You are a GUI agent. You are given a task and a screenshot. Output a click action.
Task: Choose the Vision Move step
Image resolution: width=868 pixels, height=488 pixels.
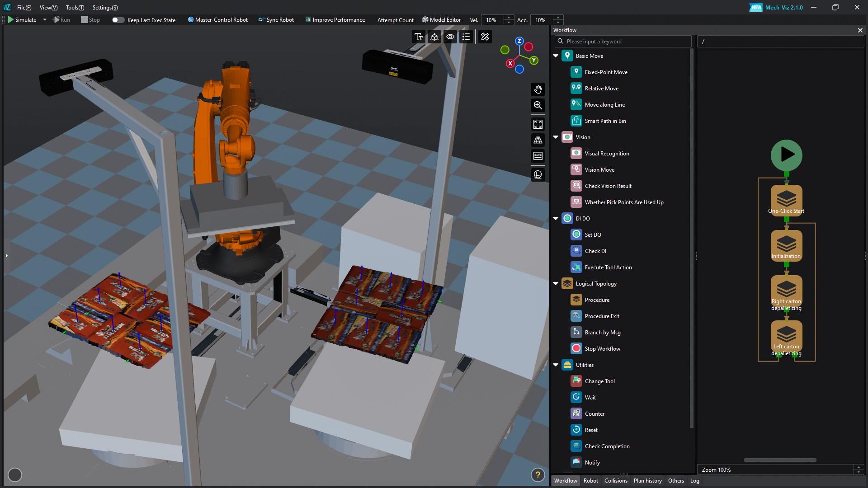[x=599, y=170]
